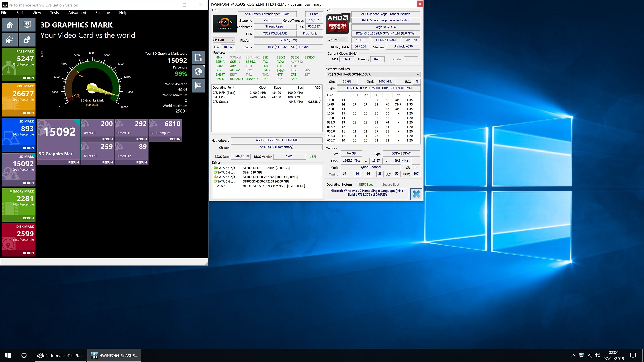Open Cortana search circle
Screen dimensions: 644x362
click(24, 355)
